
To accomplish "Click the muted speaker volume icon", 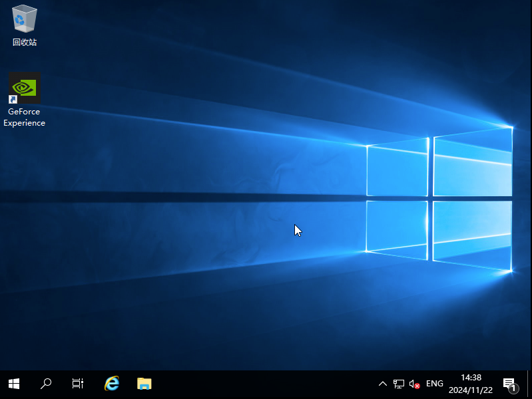I will click(414, 384).
